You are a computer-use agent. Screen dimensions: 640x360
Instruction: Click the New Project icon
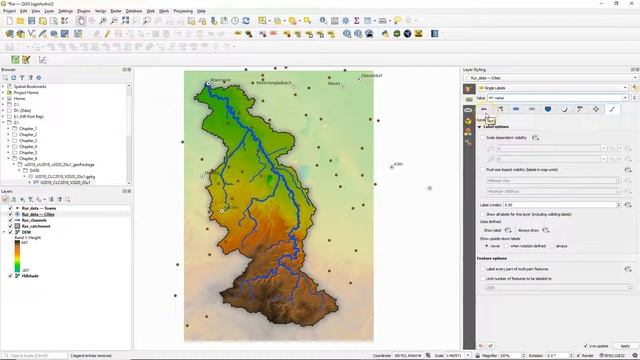9,21
